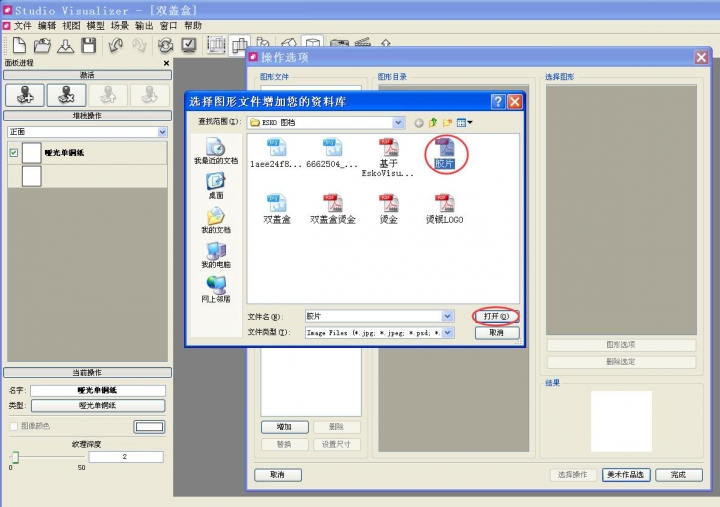
Task: Expand the 正面 side dropdown
Action: pyautogui.click(x=162, y=132)
